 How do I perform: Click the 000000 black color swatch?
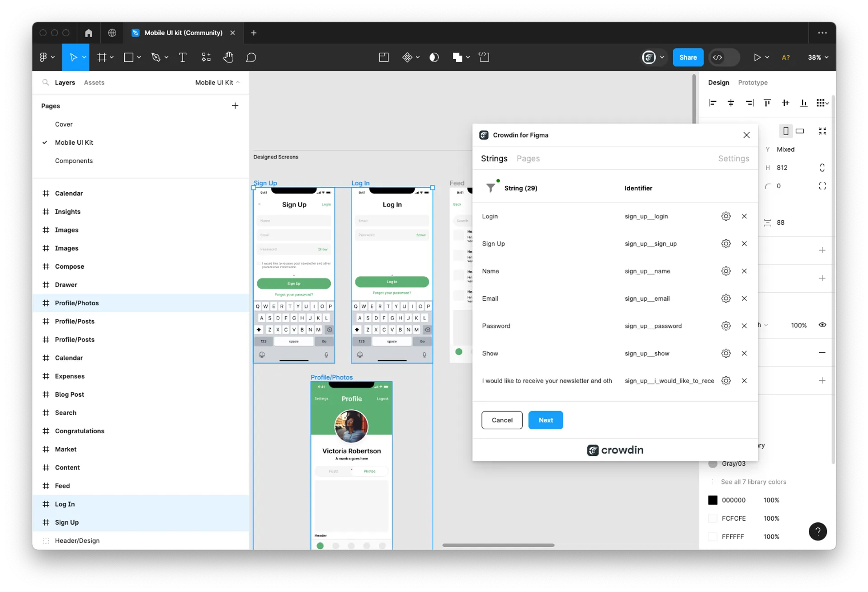point(712,500)
